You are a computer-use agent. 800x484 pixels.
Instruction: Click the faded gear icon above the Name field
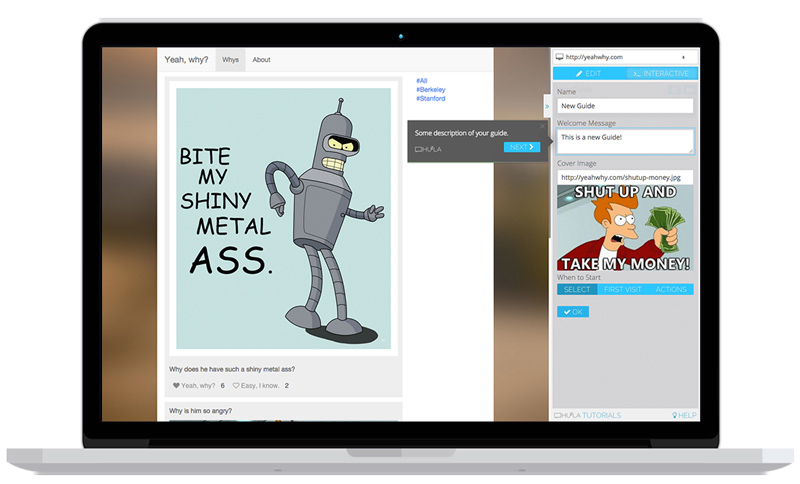[674, 90]
